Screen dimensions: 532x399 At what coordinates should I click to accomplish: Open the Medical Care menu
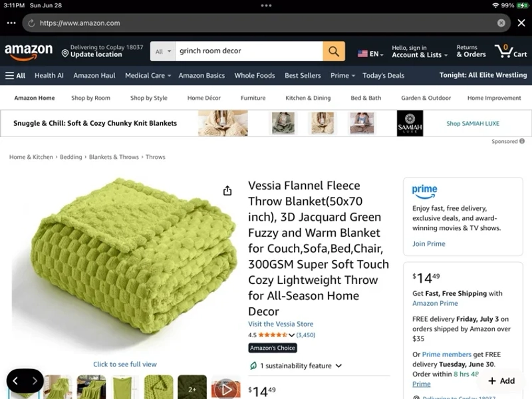(x=148, y=76)
